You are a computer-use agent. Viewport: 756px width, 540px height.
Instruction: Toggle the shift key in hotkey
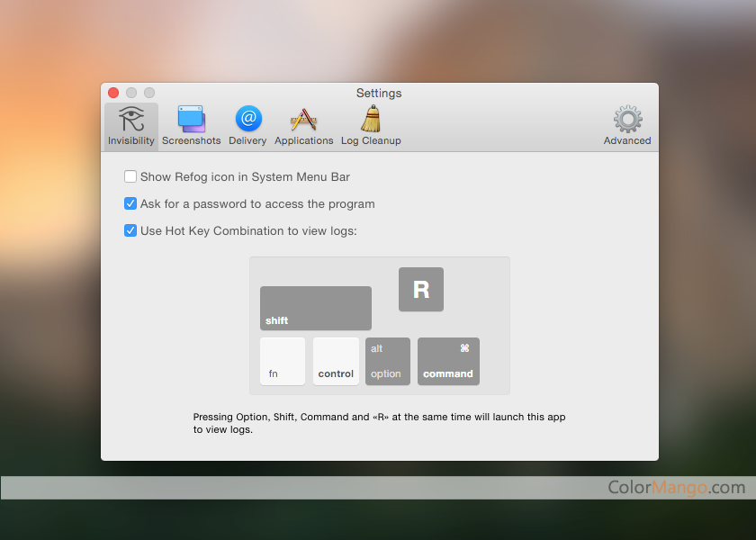click(x=315, y=308)
